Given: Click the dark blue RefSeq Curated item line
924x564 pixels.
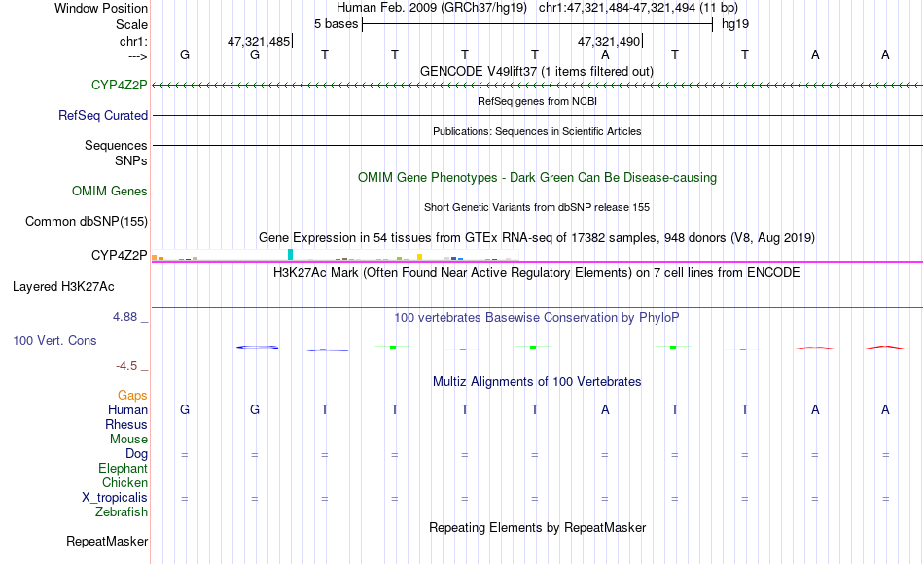Looking at the screenshot, I should click(x=537, y=115).
